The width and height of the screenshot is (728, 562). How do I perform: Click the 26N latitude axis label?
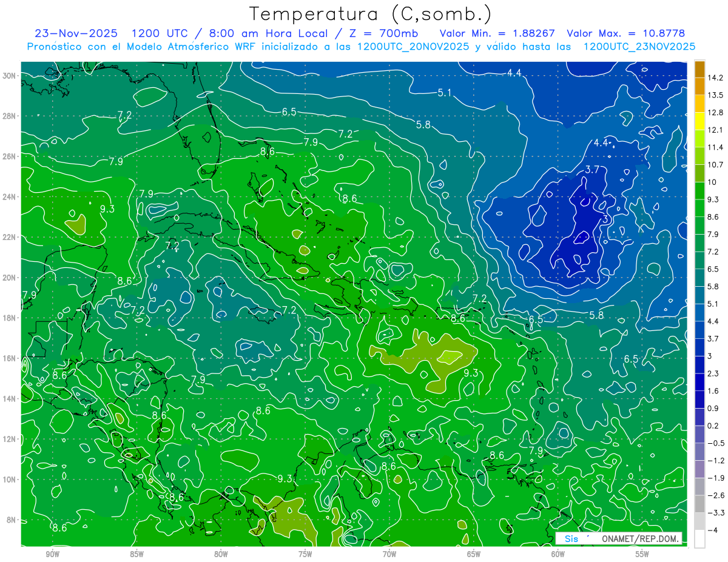tap(10, 156)
